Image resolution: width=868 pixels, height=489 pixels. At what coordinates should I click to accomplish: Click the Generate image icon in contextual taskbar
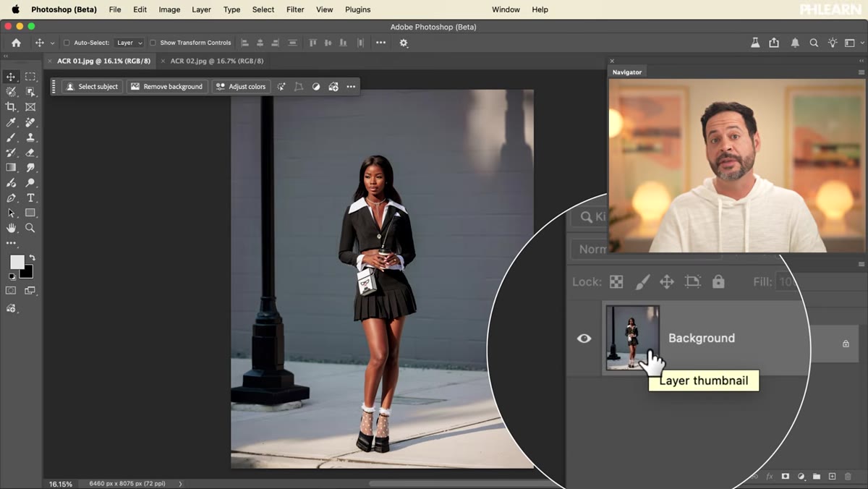click(x=333, y=87)
